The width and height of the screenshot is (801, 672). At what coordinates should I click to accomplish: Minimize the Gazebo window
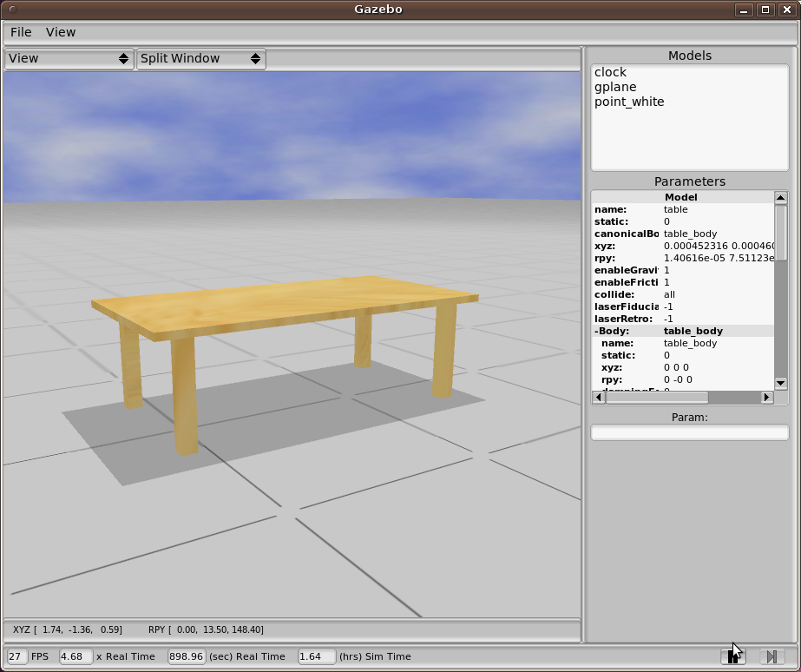point(744,10)
